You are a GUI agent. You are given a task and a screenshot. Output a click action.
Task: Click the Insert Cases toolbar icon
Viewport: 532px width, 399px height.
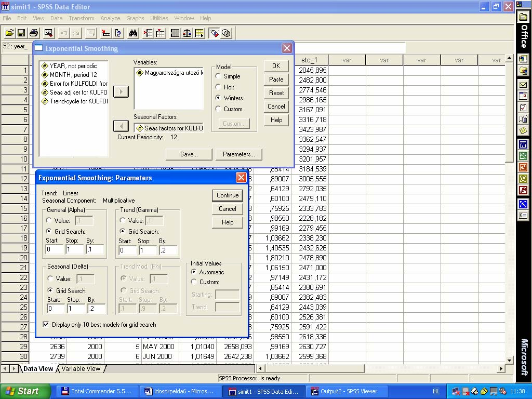148,33
